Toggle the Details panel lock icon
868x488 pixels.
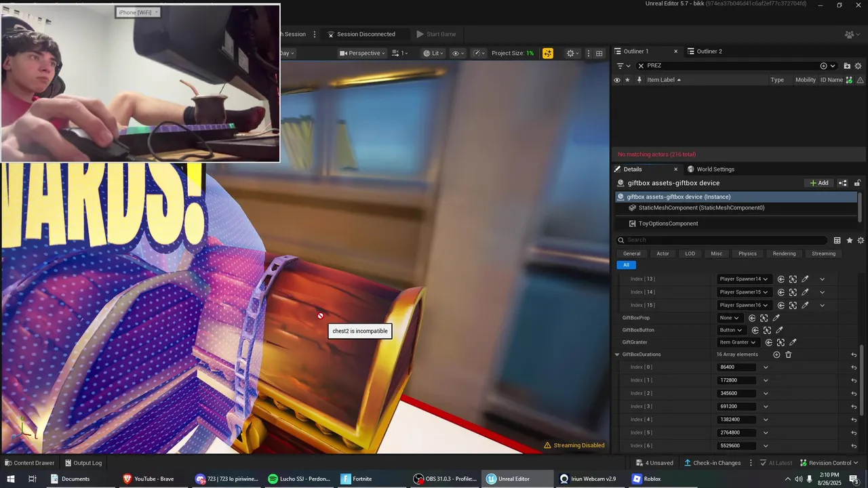point(857,183)
